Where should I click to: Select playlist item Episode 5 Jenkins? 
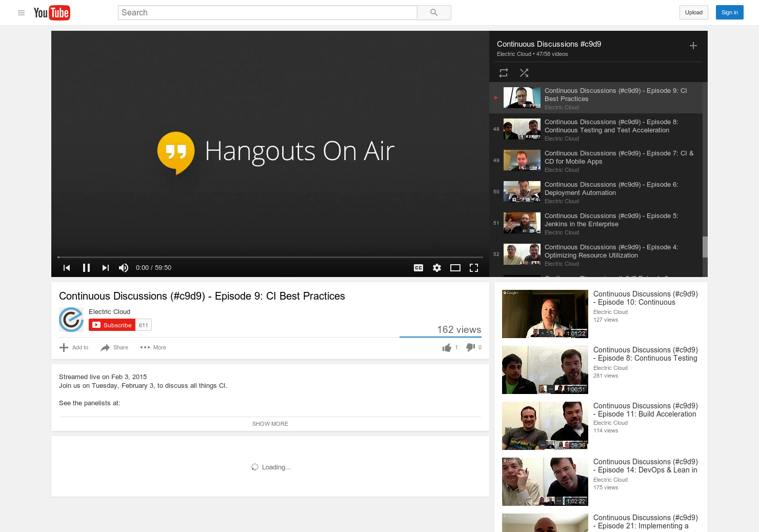596,223
